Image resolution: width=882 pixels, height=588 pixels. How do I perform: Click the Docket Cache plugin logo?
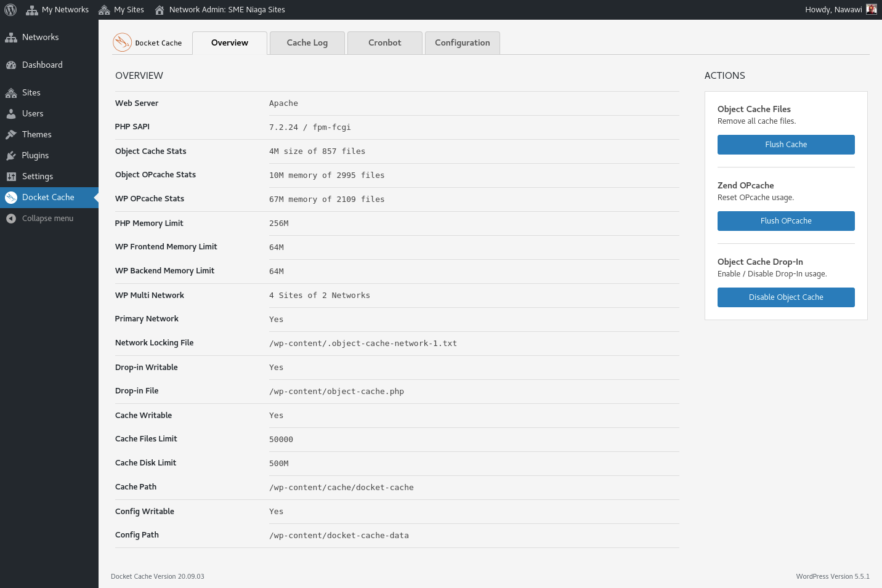pyautogui.click(x=121, y=42)
